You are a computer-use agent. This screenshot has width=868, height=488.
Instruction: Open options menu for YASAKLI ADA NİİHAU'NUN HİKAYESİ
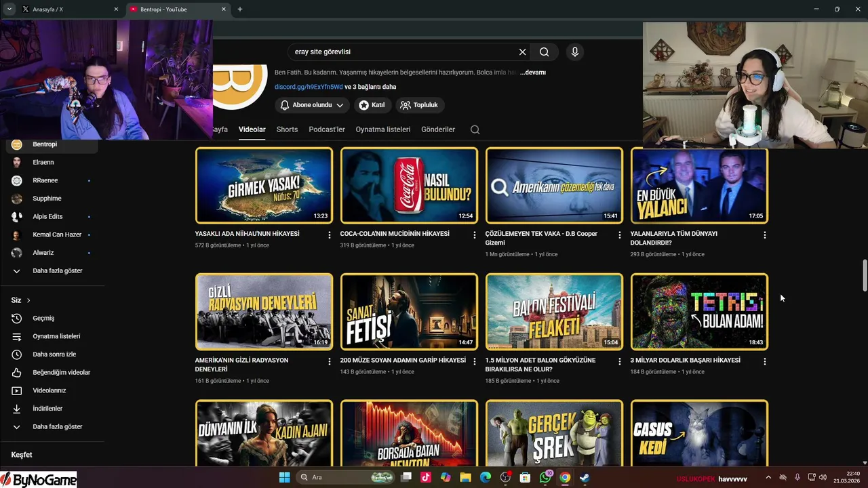[330, 235]
